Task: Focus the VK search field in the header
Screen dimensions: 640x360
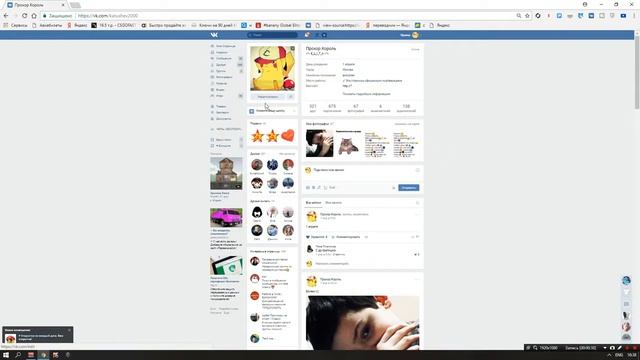Action: point(272,35)
